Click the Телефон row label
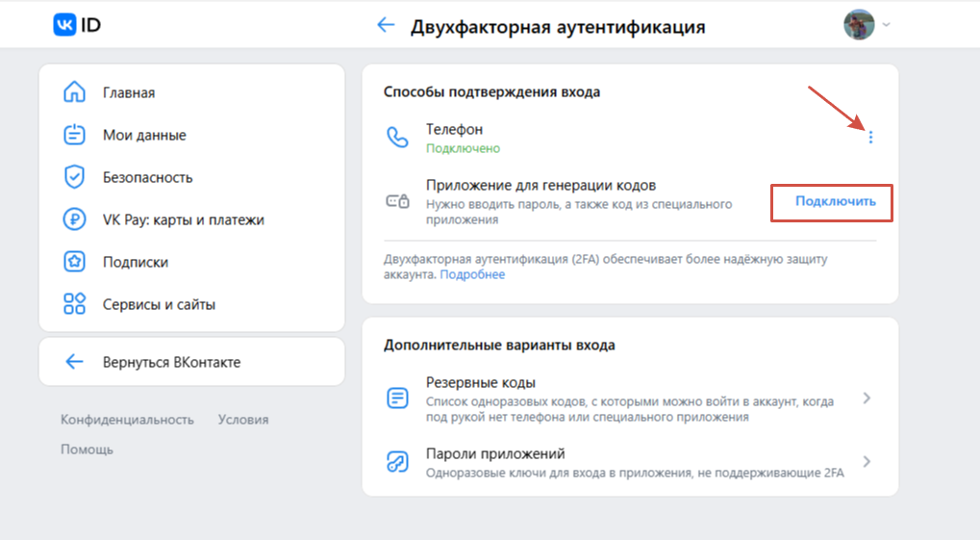This screenshot has height=540, width=980. pyautogui.click(x=454, y=130)
